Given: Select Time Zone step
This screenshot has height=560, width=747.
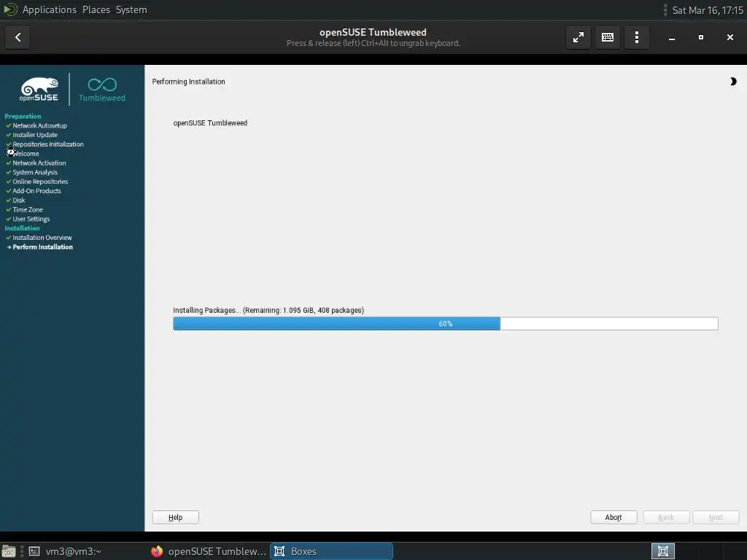Looking at the screenshot, I should [28, 209].
